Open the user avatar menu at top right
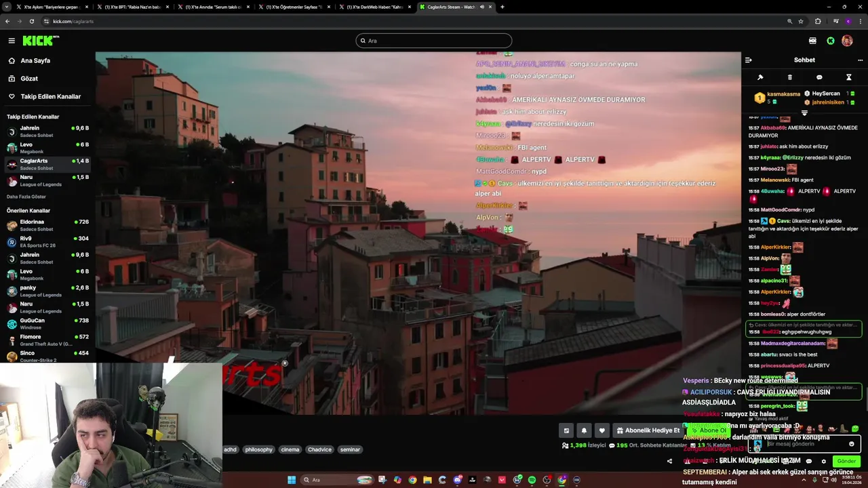 (847, 41)
